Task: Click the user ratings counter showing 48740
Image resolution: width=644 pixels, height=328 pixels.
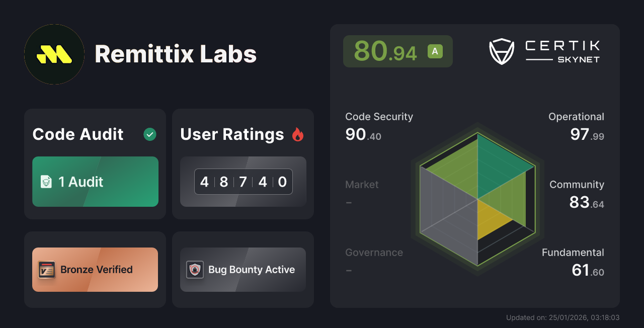Action: click(243, 182)
